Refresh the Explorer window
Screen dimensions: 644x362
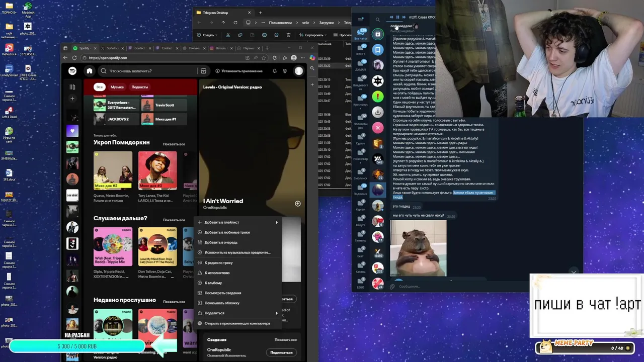click(x=235, y=23)
